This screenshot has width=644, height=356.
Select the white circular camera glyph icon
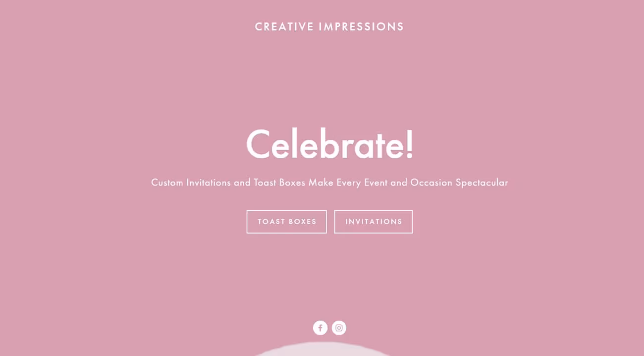339,328
